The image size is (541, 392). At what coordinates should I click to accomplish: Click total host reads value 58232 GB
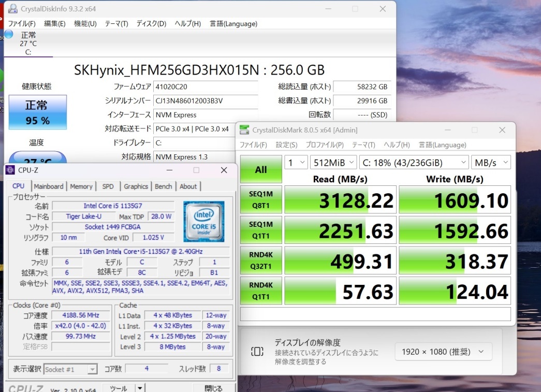tap(362, 86)
